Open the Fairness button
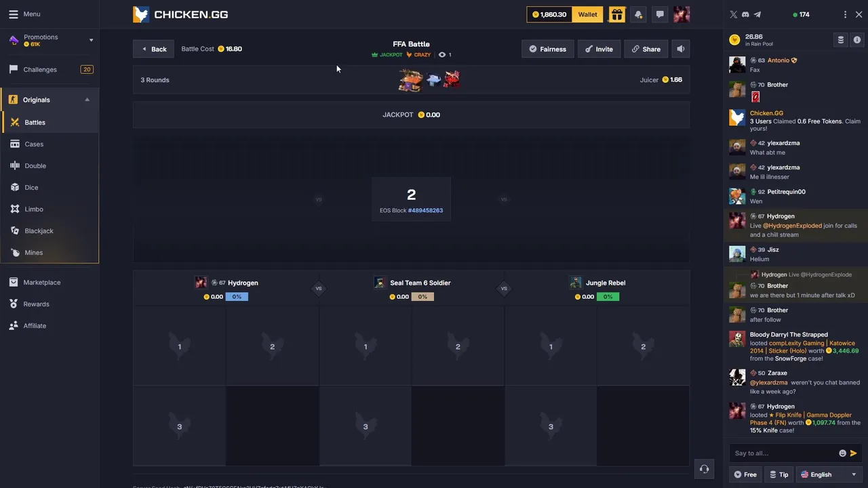The image size is (868, 488). (x=548, y=49)
